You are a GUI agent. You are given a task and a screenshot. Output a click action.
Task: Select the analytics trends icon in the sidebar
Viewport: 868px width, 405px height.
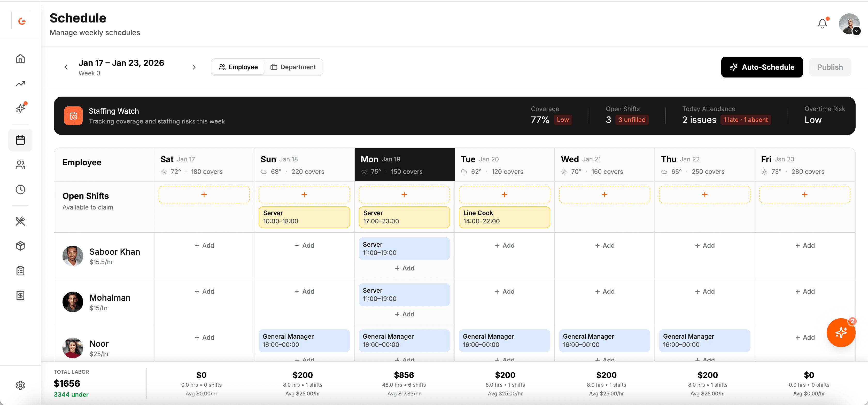click(20, 83)
